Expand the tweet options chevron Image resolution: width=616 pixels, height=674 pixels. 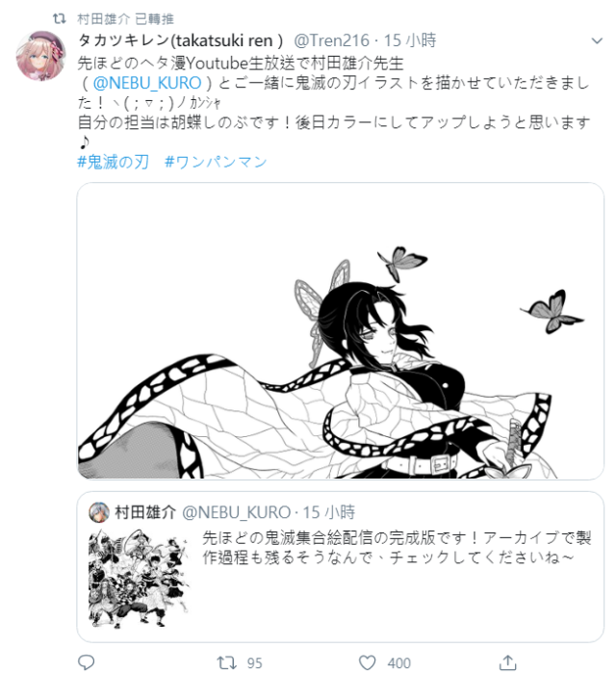coord(597,40)
